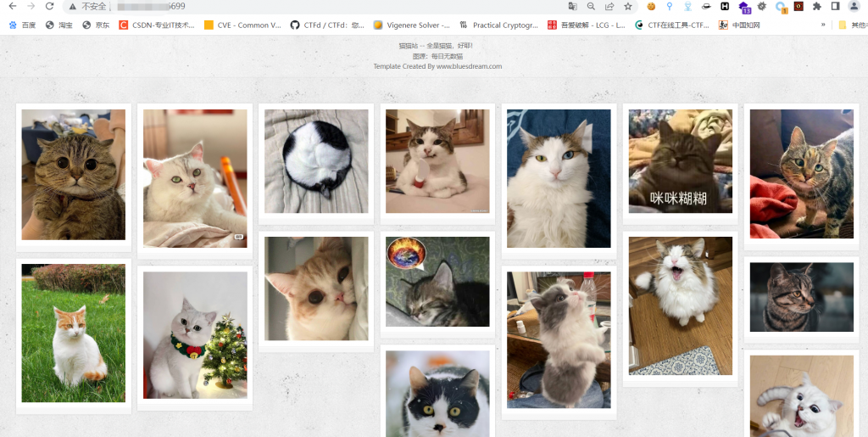Click the zoom magnifier icon in address bar
Viewport: 868px width, 437px height.
591,6
